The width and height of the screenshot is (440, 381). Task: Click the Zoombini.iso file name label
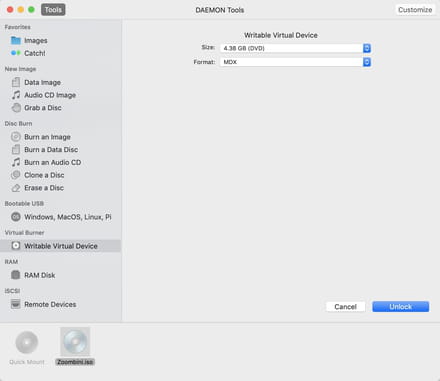(x=75, y=362)
